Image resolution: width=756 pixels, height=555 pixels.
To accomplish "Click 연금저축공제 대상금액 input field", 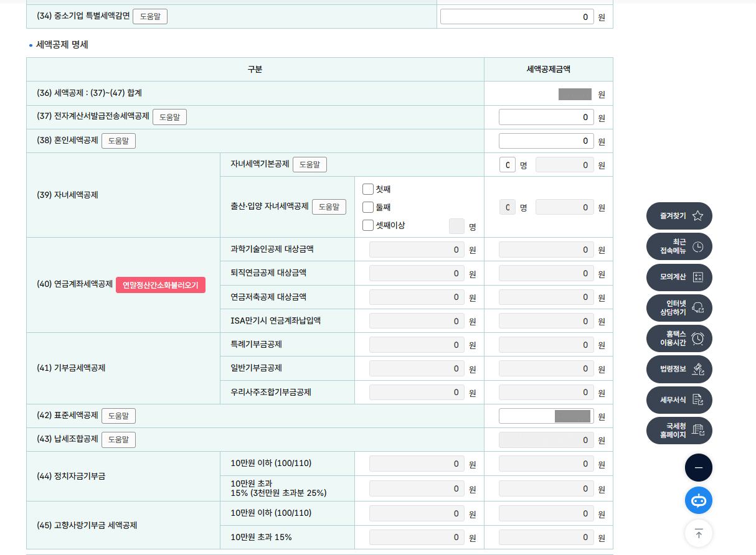I will 417,297.
